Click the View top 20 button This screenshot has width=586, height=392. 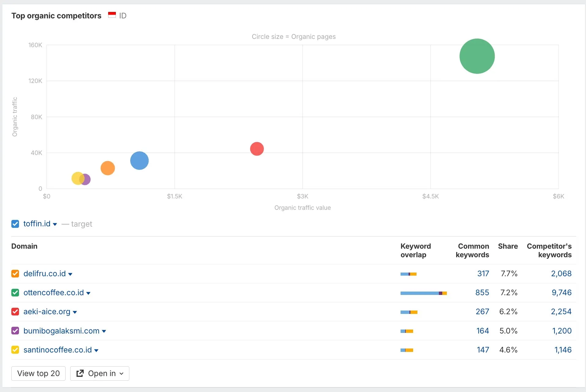coord(38,373)
